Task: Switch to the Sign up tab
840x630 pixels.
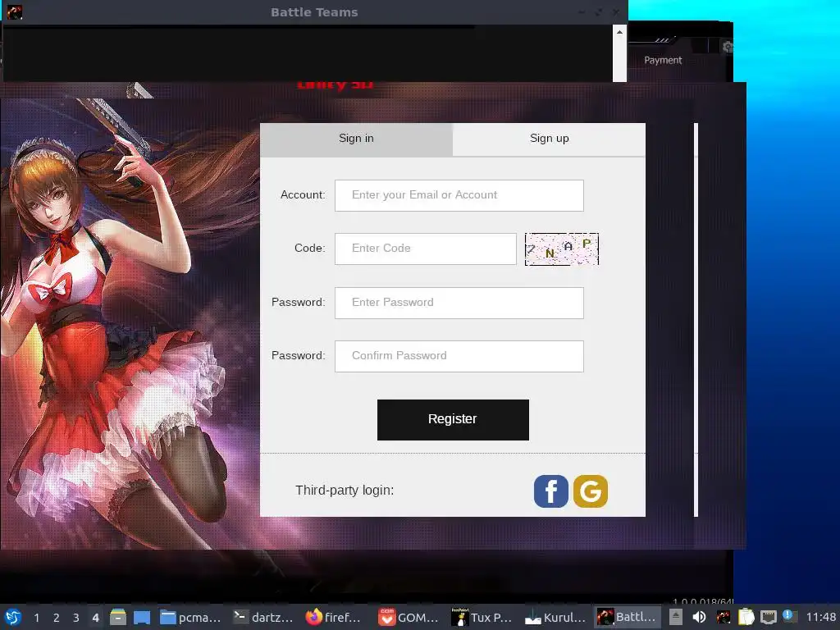Action: 549,139
